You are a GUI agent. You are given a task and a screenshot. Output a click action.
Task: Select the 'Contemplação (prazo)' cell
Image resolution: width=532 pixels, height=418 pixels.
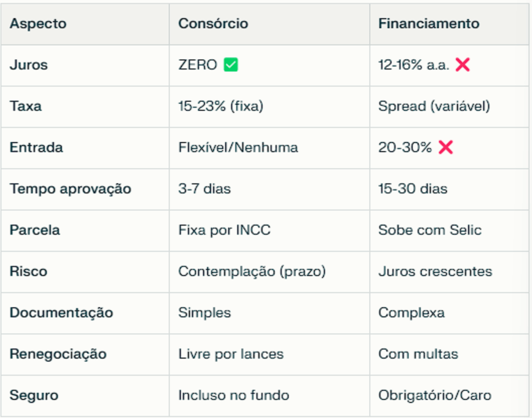tap(252, 271)
